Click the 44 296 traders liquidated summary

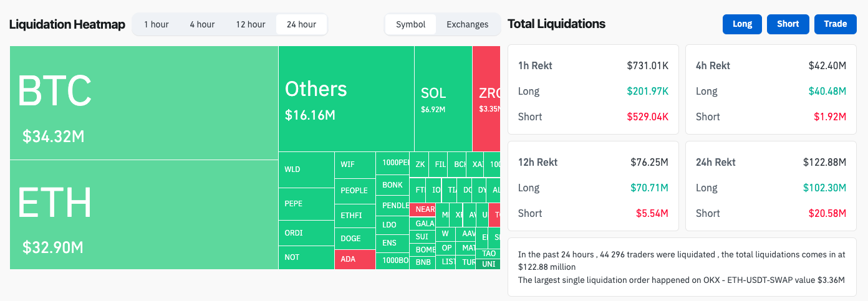coord(682,260)
